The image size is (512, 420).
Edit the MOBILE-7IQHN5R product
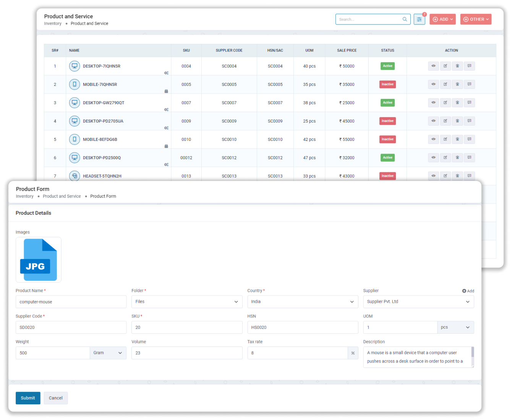coord(445,84)
